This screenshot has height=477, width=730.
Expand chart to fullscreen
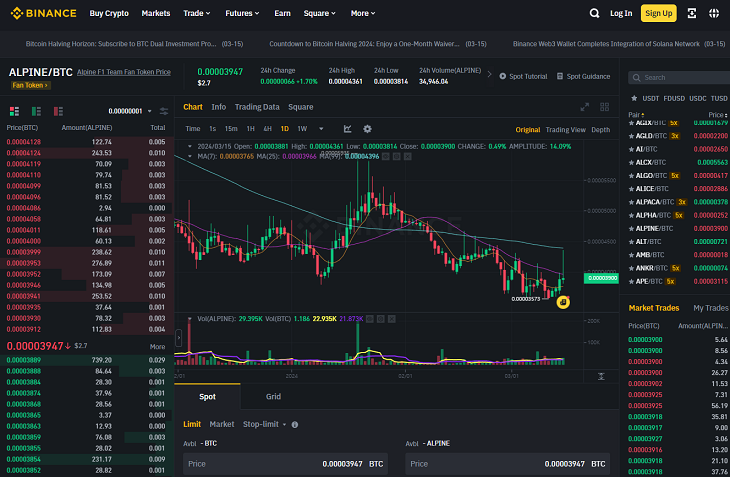point(585,107)
